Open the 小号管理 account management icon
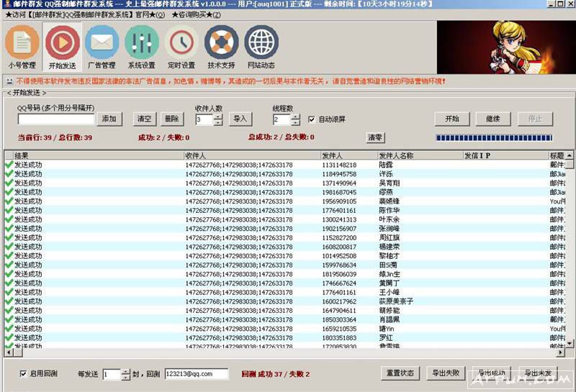The width and height of the screenshot is (576, 392). pos(22,45)
